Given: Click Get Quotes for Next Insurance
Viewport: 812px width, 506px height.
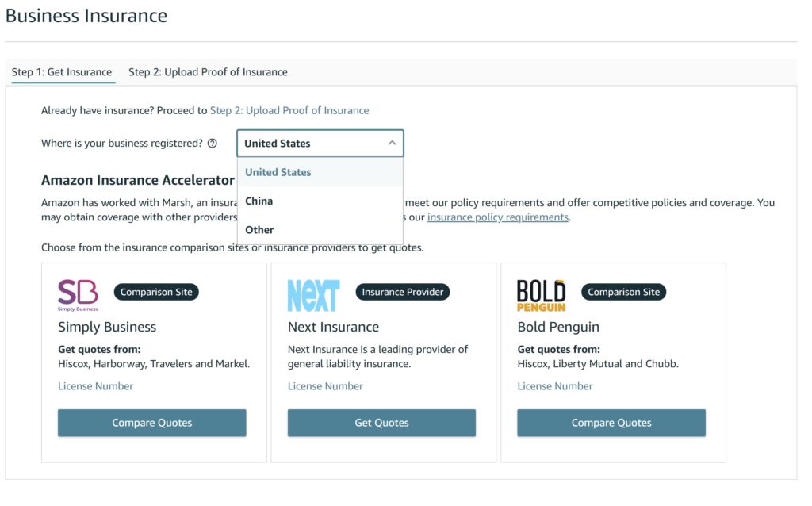Looking at the screenshot, I should (381, 423).
